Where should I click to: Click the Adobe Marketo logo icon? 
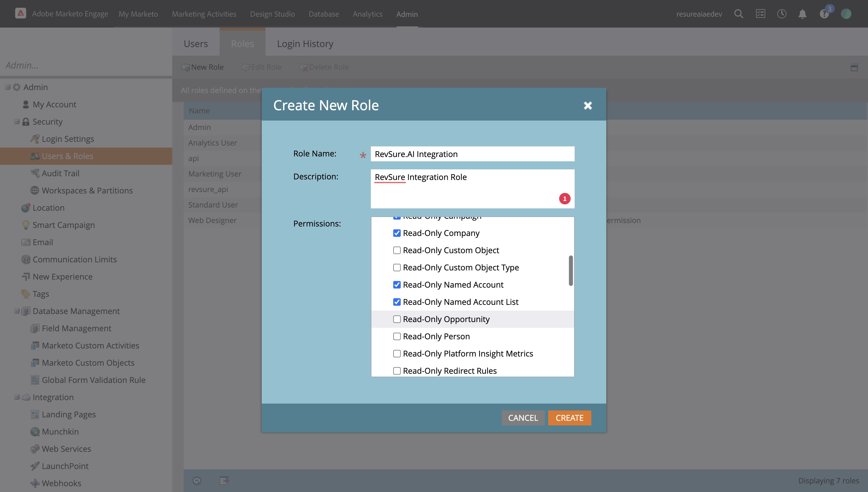point(20,13)
